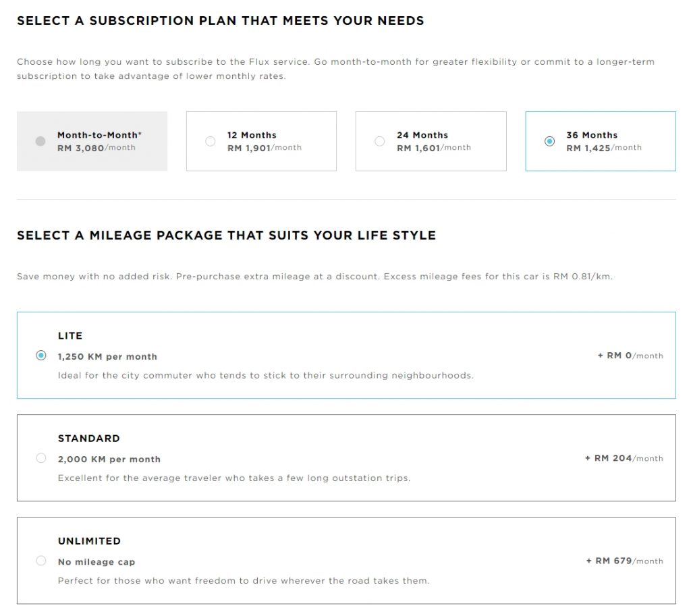Choose the LITE mileage radio button
Screen dimensions: 691x616
pos(41,356)
